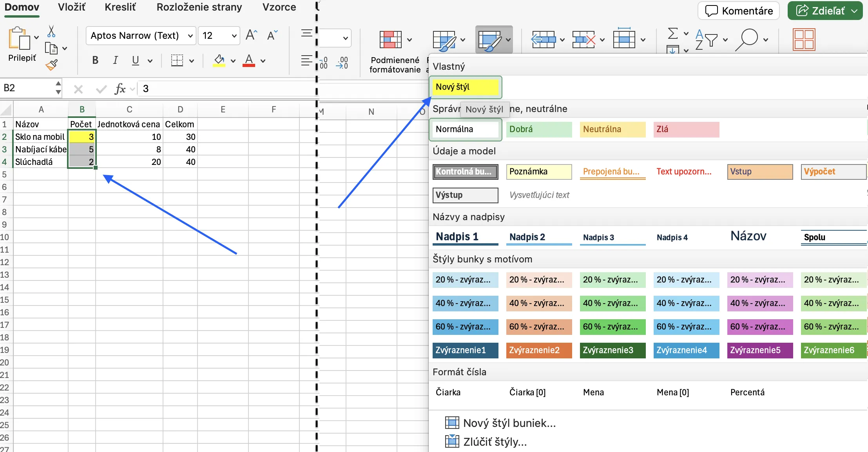Apply the Zvýraznenie2 orange style swatch

(x=539, y=350)
